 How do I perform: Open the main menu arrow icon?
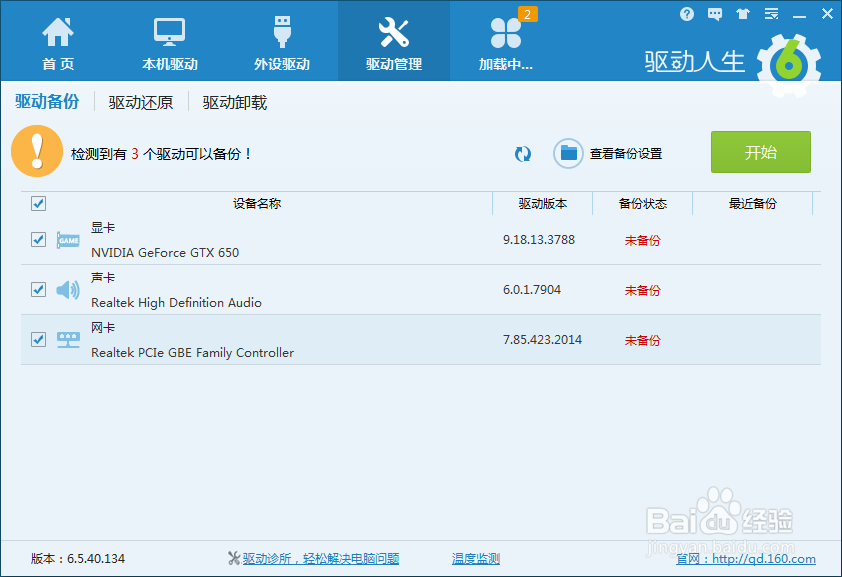[x=770, y=13]
